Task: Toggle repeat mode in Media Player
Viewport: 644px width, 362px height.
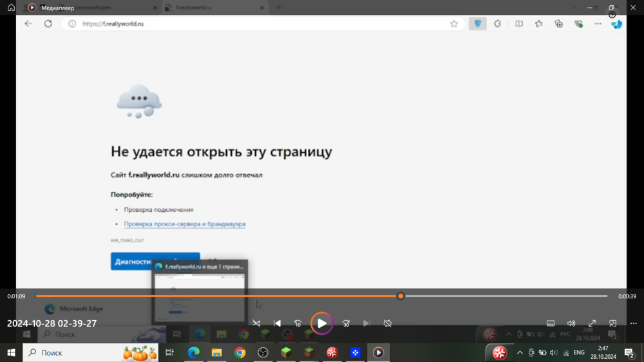Action: pos(387,323)
